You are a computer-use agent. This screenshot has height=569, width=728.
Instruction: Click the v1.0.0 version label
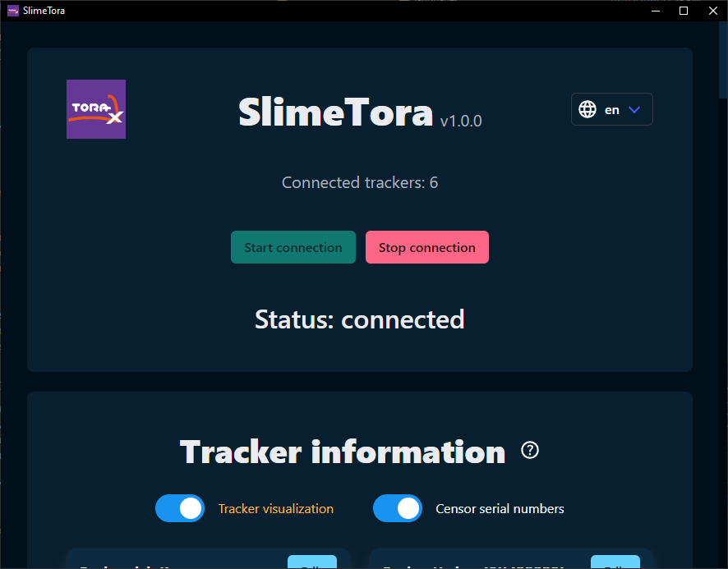[x=461, y=122]
